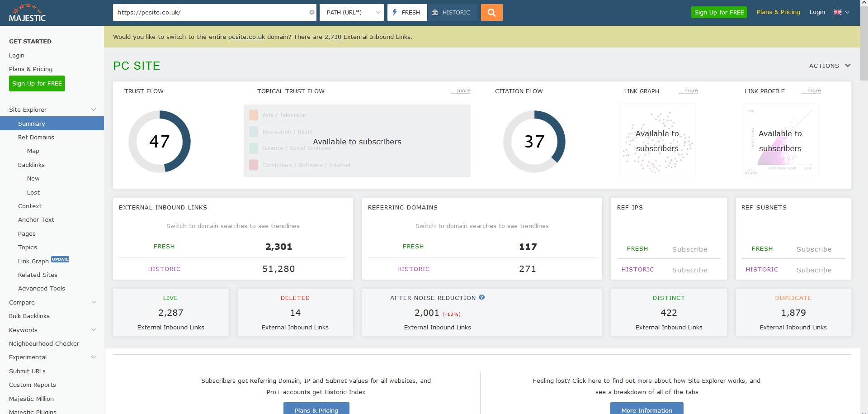Click the noise reduction help question icon
This screenshot has width=868, height=414.
coord(481,297)
